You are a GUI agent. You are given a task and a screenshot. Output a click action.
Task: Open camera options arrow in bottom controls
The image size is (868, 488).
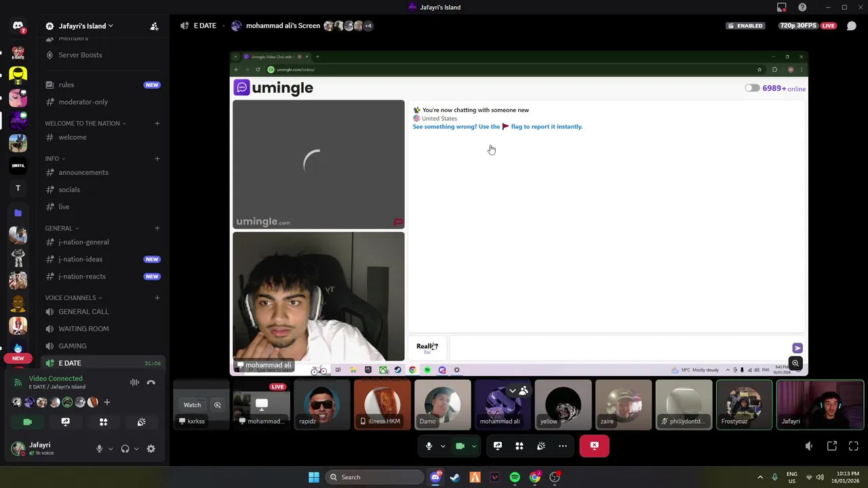click(x=474, y=446)
